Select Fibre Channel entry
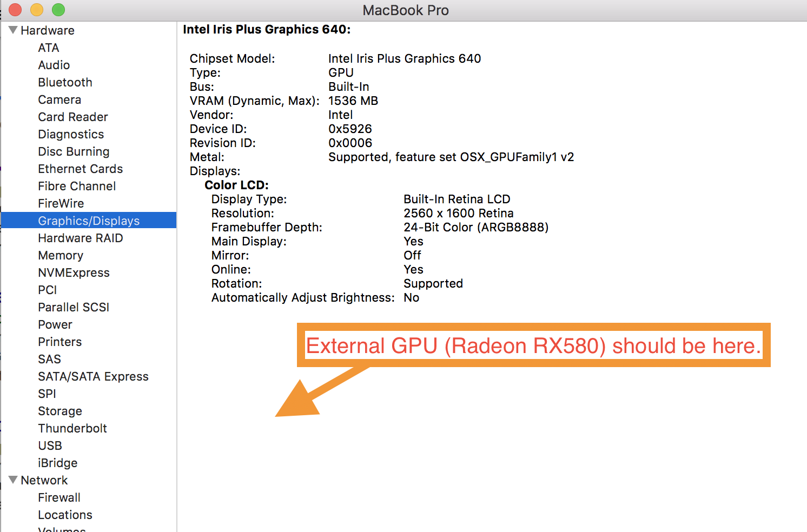This screenshot has width=807, height=532. 77,186
